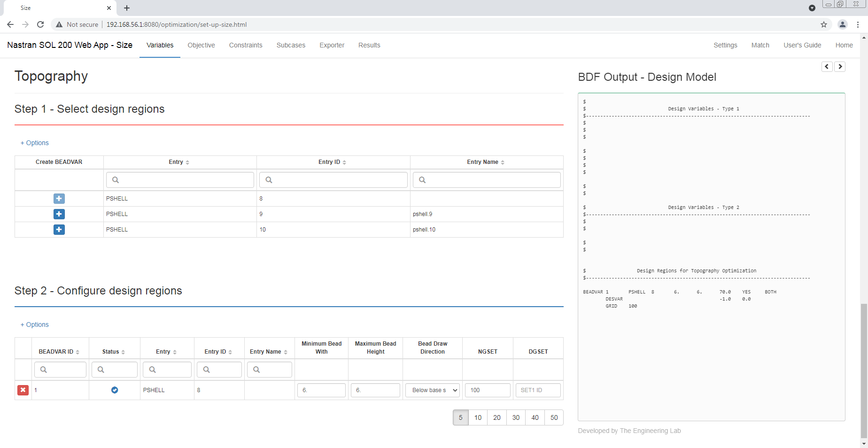Click Step 2 Entry Name filter field
868x448 pixels.
pos(270,370)
